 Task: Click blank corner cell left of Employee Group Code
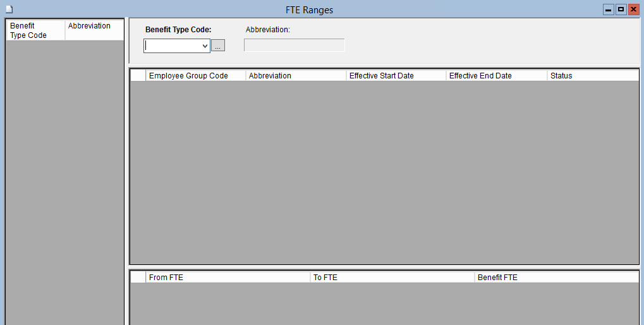138,76
